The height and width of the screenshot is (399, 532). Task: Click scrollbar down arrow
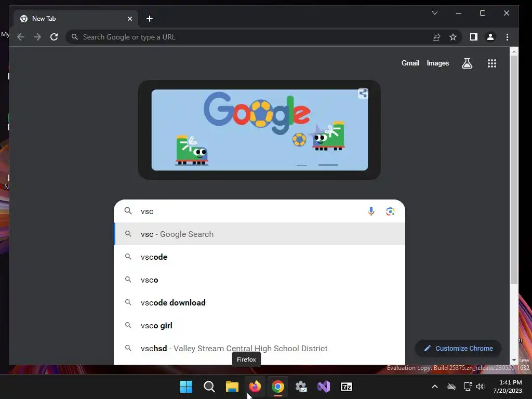click(514, 360)
